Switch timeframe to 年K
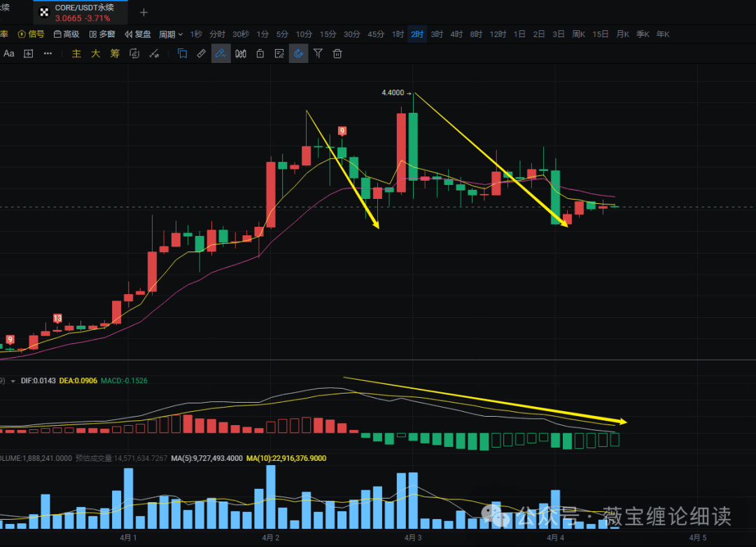This screenshot has height=547, width=756. click(663, 34)
